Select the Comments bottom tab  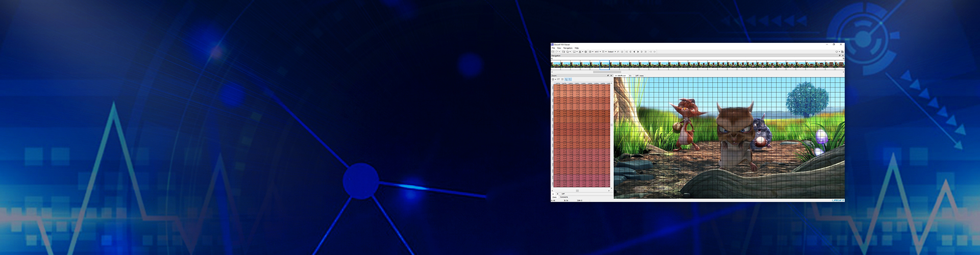(564, 197)
